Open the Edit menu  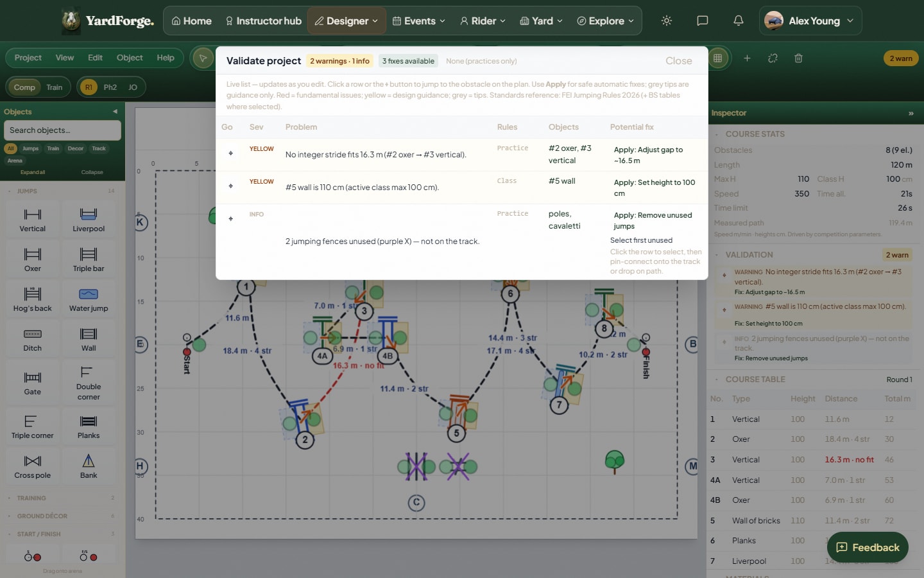[x=95, y=58]
